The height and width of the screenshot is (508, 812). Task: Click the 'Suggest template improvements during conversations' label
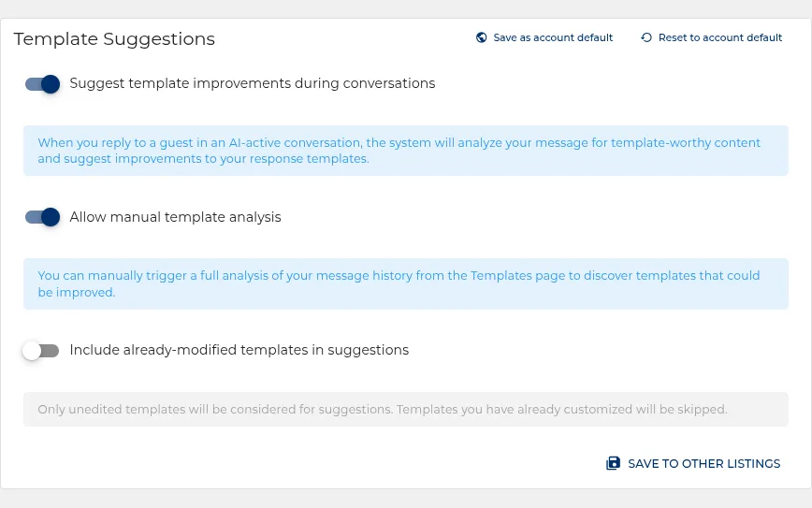253,83
